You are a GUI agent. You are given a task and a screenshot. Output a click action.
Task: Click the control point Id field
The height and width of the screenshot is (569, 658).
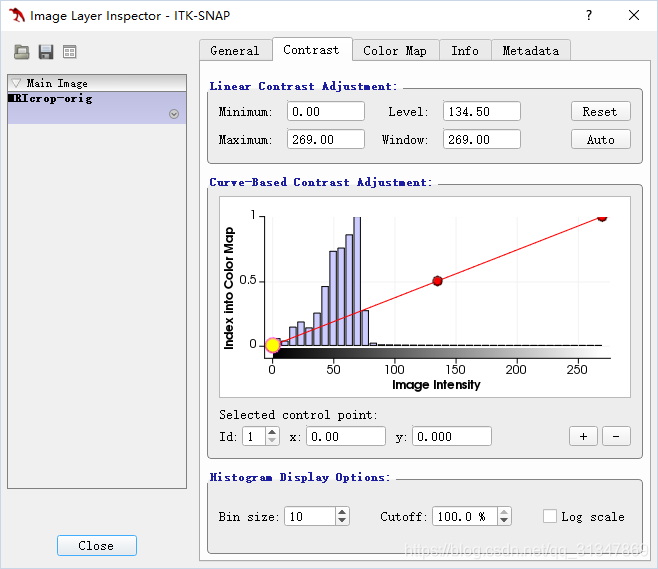254,436
